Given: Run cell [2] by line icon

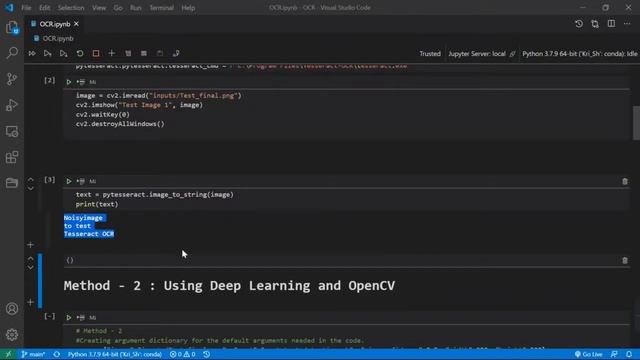Looking at the screenshot, I should [x=80, y=82].
